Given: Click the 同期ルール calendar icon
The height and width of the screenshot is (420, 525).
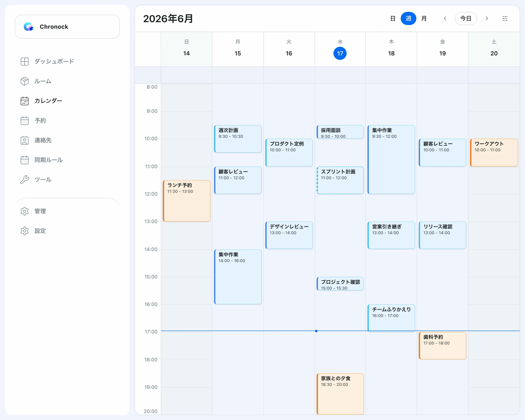Looking at the screenshot, I should [x=25, y=160].
